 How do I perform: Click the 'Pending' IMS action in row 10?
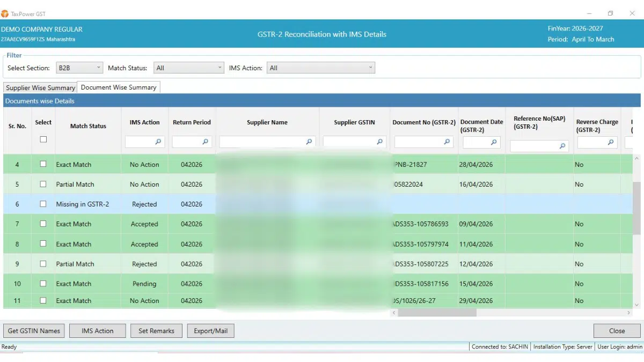(144, 284)
